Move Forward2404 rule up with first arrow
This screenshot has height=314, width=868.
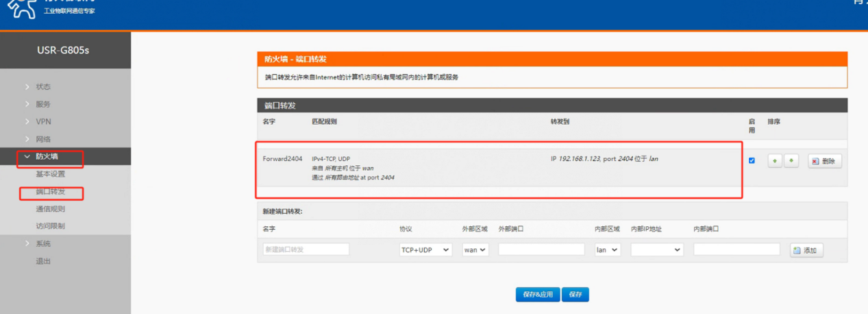775,161
